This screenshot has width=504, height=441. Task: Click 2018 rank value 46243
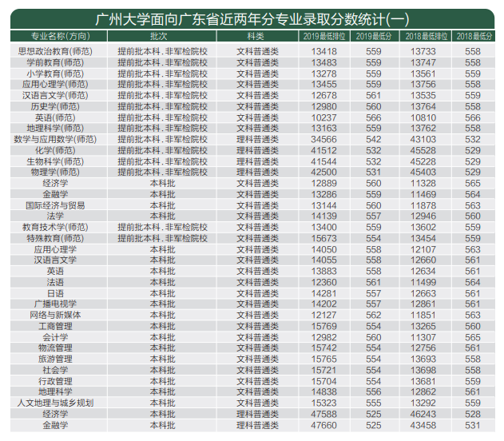click(423, 414)
